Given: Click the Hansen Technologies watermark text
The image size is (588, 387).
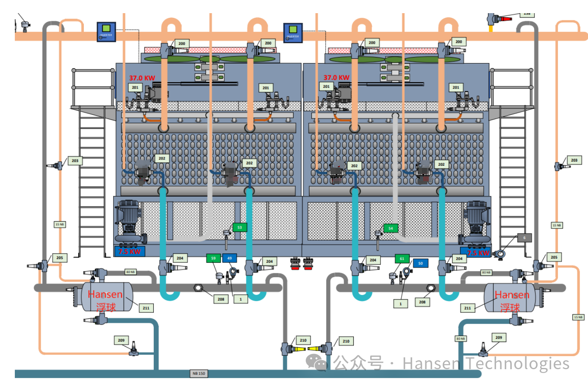Looking at the screenshot, I should 485,363.
